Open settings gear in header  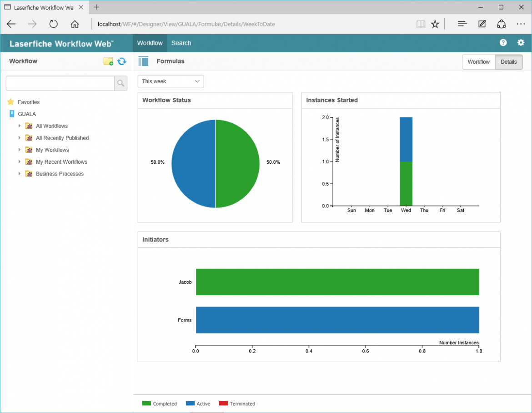coord(521,43)
